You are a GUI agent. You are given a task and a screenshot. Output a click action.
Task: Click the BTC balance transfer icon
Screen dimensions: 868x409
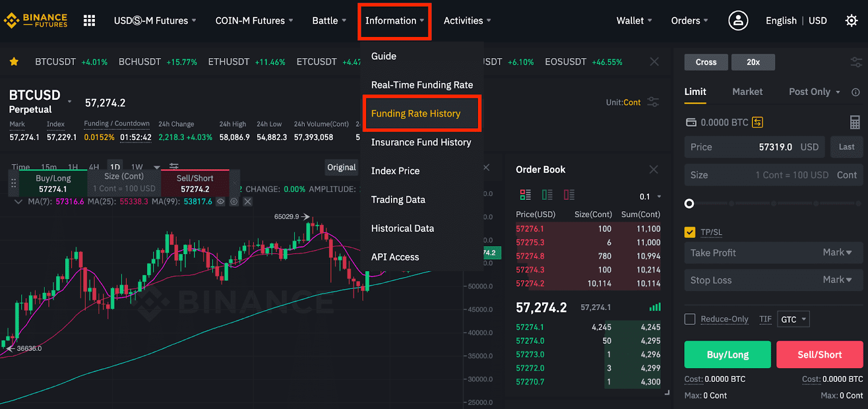(x=757, y=122)
